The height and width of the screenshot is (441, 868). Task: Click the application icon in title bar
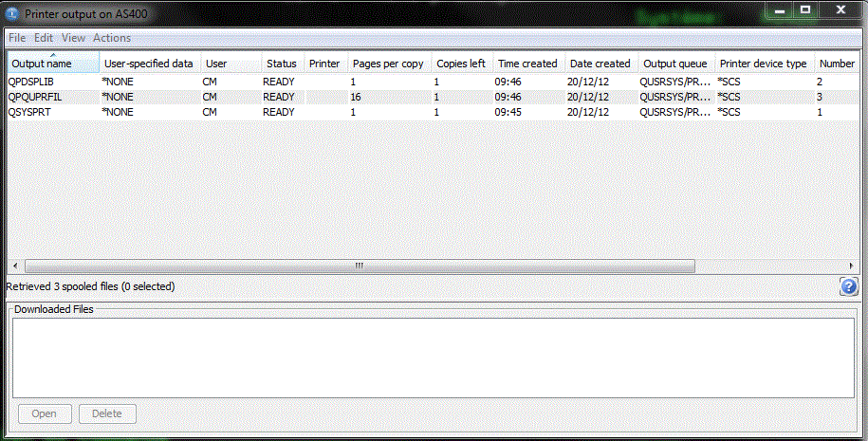coord(12,12)
